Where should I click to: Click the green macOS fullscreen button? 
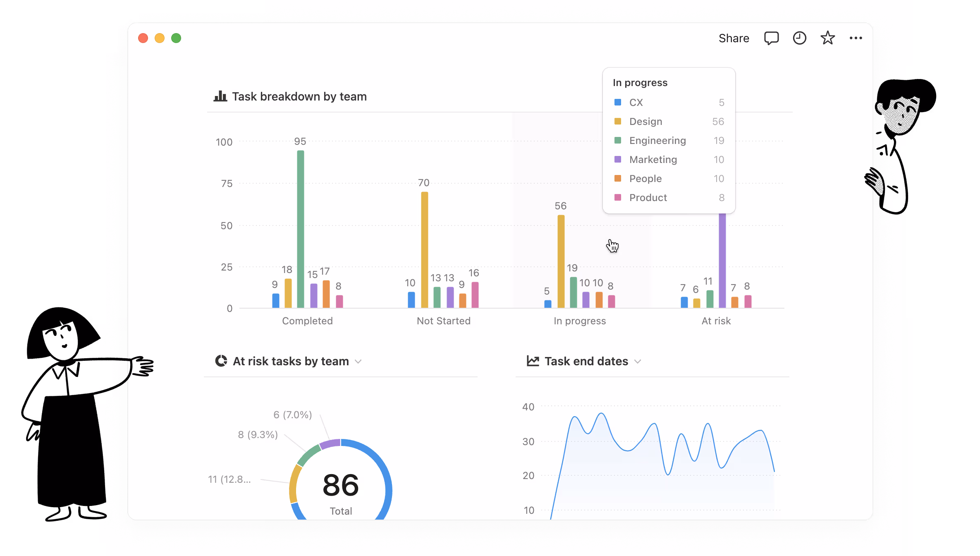[176, 38]
